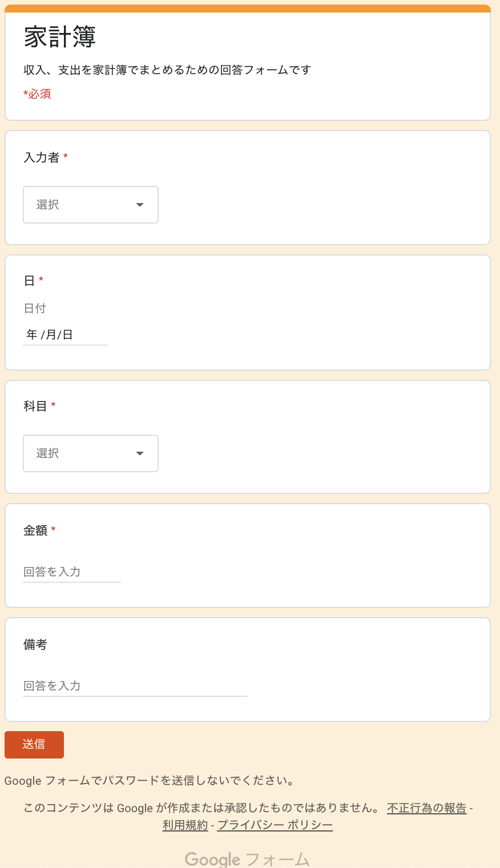Click the dropdown arrow beside 入力者 選択
The width and height of the screenshot is (500, 868).
(x=139, y=205)
